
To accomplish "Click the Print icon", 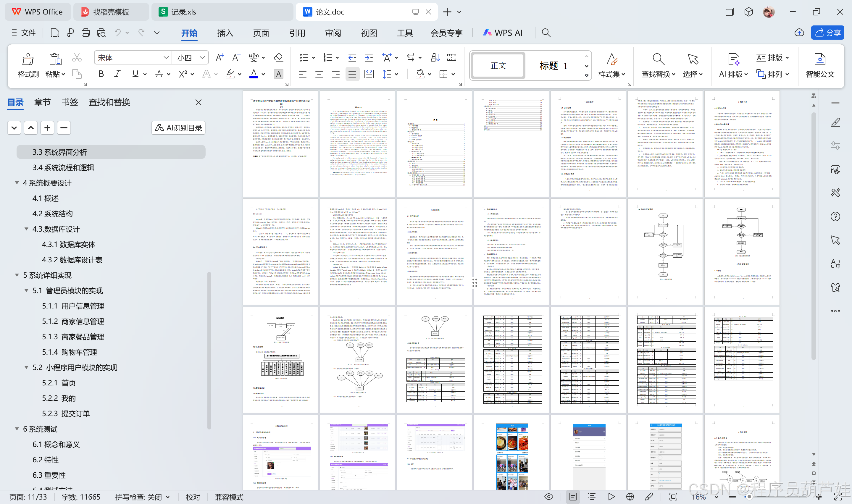I will [85, 33].
